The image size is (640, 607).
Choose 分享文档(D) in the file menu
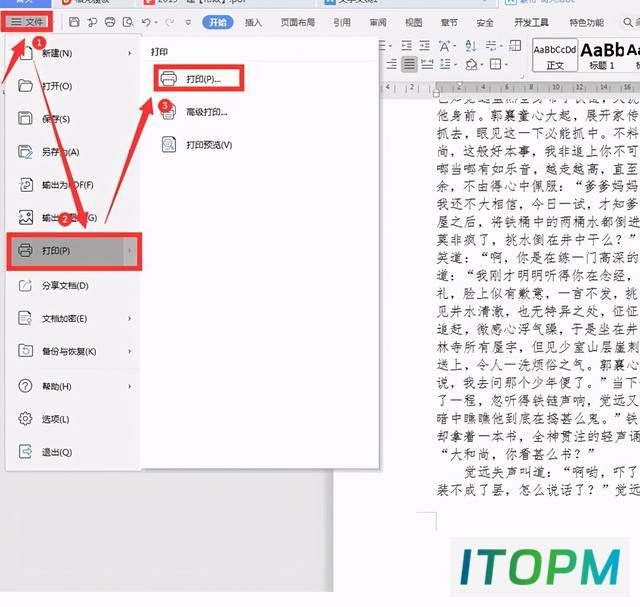coord(73,285)
